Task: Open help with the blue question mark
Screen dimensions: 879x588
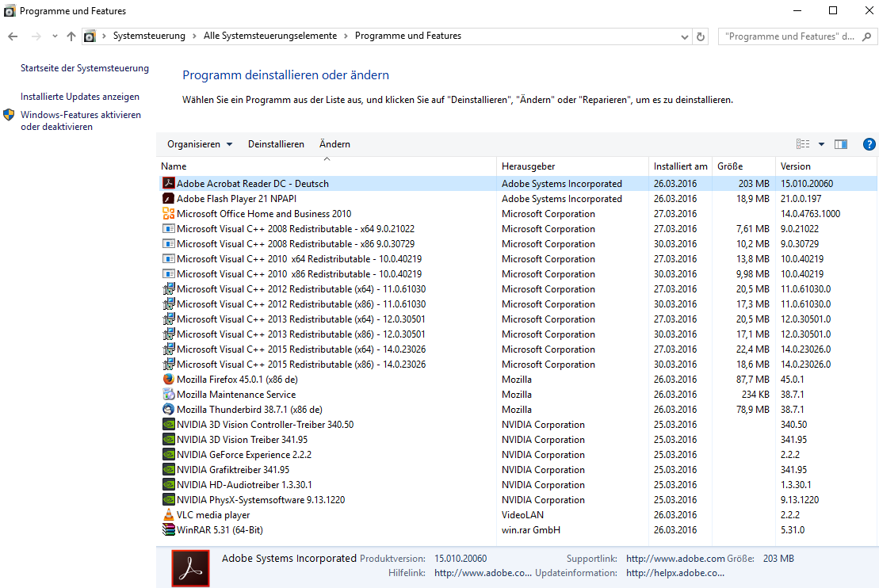Action: pos(869,144)
